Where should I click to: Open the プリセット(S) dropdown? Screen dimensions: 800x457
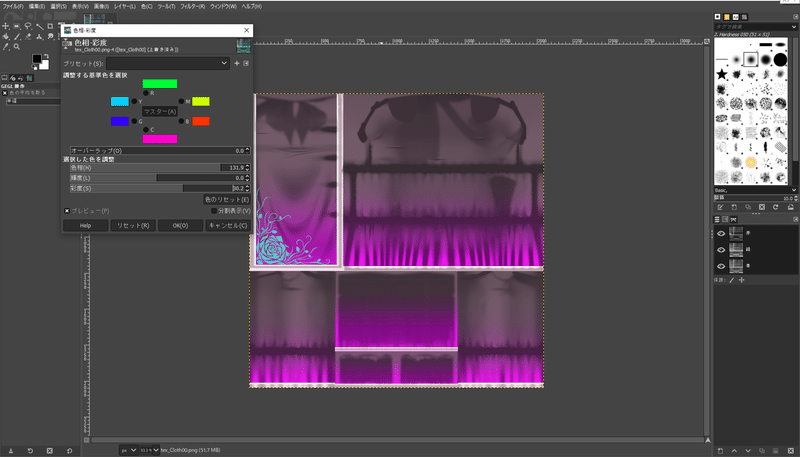[168, 63]
